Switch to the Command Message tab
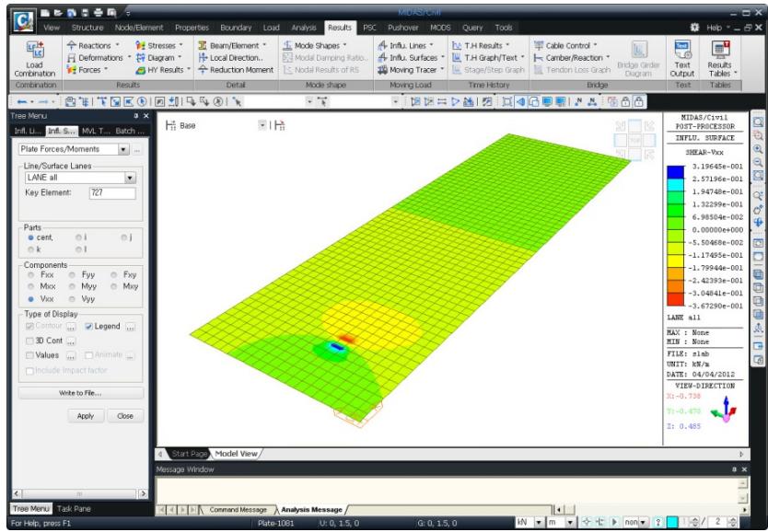 (x=238, y=510)
